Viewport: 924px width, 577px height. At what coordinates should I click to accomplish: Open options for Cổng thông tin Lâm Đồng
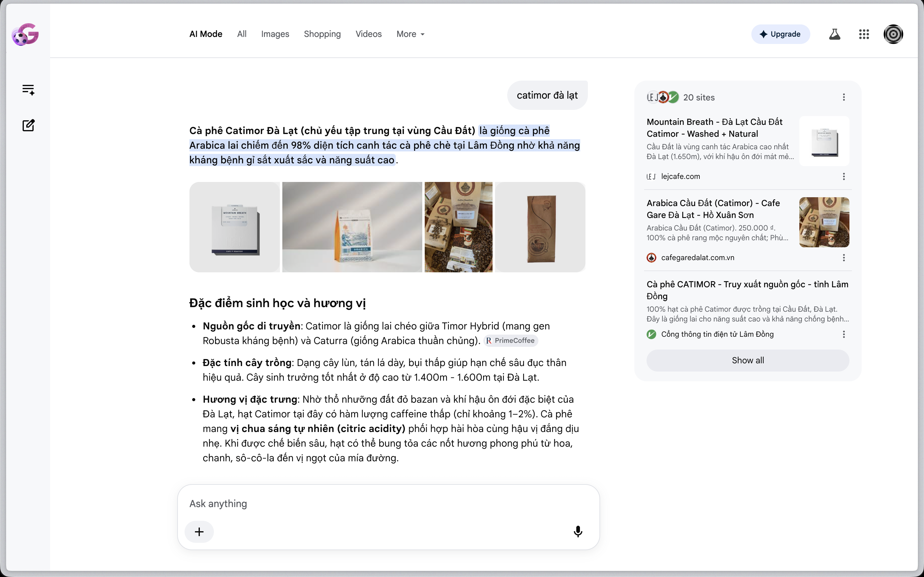[844, 334]
